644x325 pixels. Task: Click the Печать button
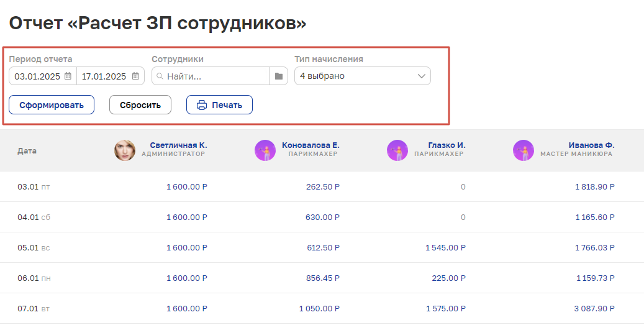pyautogui.click(x=219, y=105)
